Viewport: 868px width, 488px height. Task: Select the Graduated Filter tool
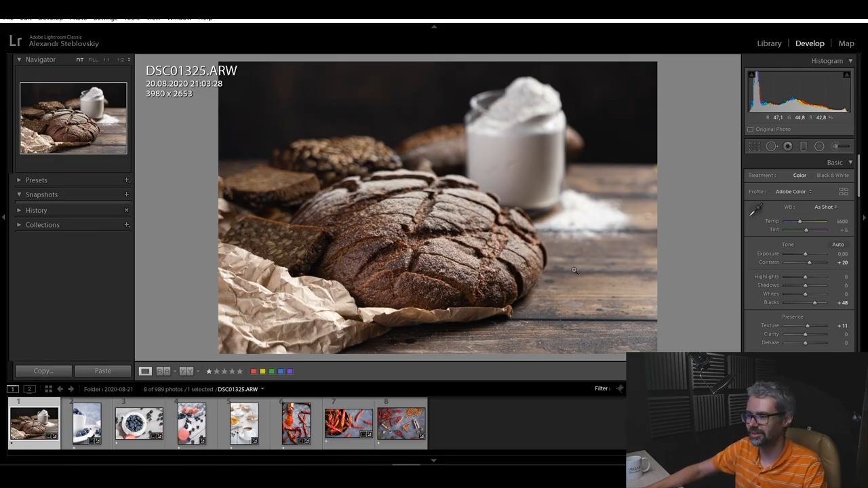tap(804, 146)
